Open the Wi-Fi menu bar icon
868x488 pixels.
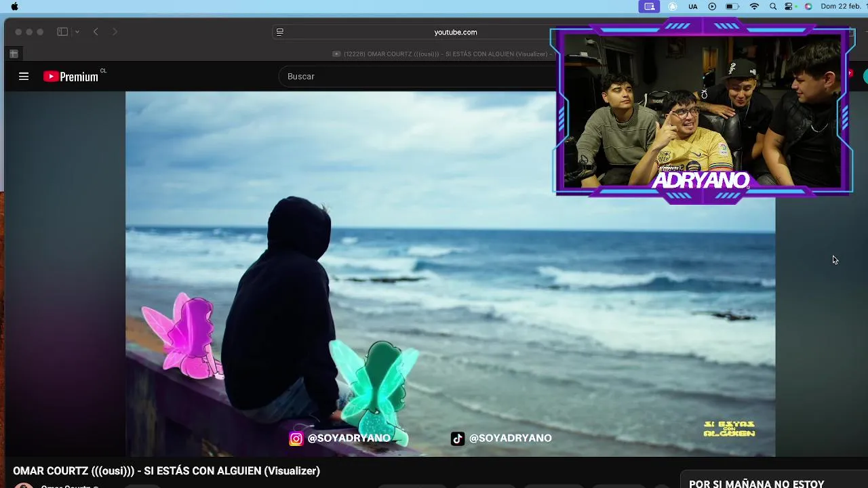tap(754, 6)
